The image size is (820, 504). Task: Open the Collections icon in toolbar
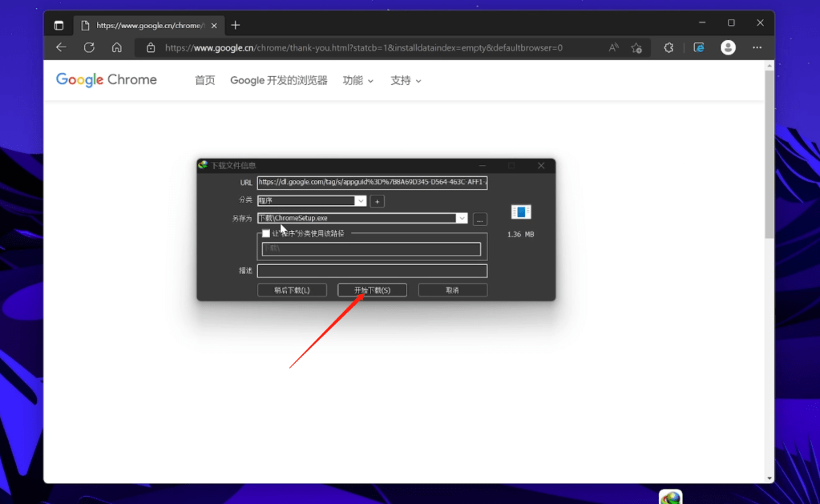[x=699, y=47]
